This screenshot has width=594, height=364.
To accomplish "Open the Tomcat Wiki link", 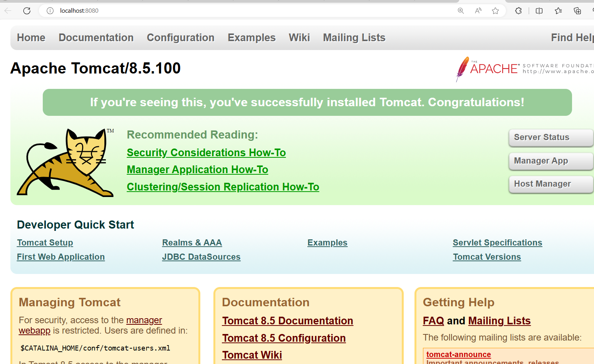I will click(252, 355).
